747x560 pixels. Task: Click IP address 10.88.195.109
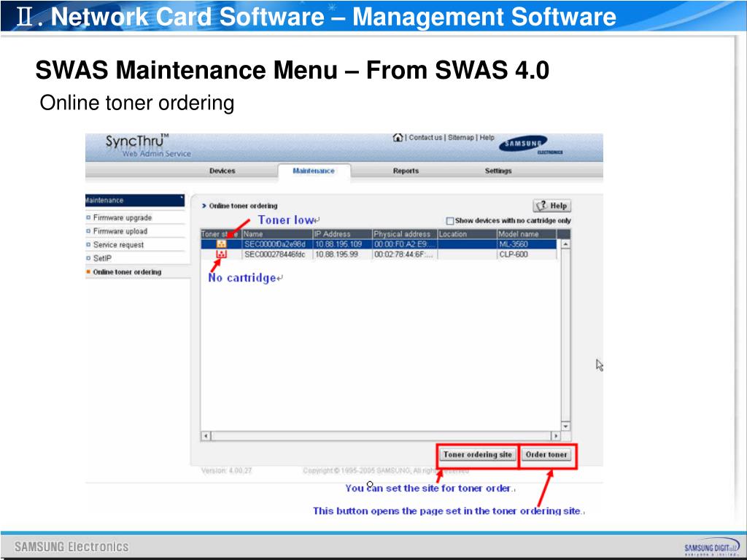(x=338, y=244)
